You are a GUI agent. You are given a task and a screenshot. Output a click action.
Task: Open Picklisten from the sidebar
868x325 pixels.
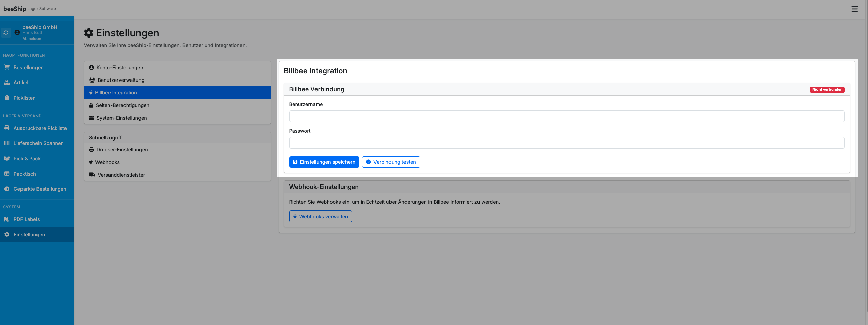pos(37,98)
